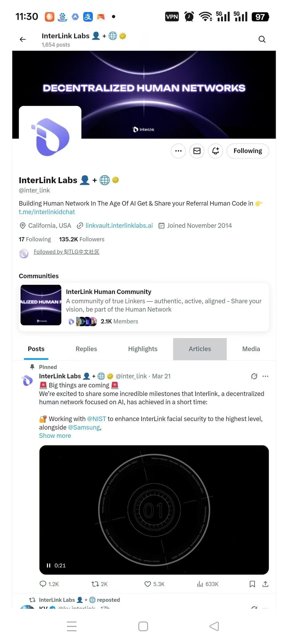Switch to the Replies tab
Image resolution: width=288 pixels, height=644 pixels.
coord(86,349)
